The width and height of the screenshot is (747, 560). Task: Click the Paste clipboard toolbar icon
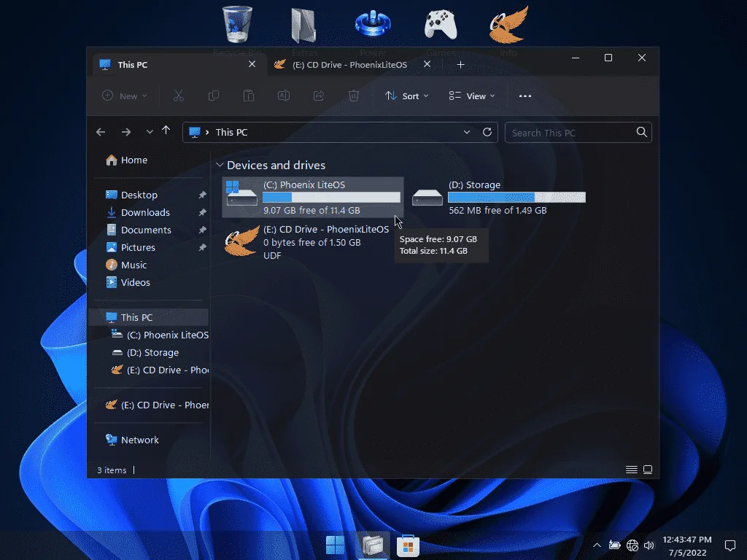point(249,96)
